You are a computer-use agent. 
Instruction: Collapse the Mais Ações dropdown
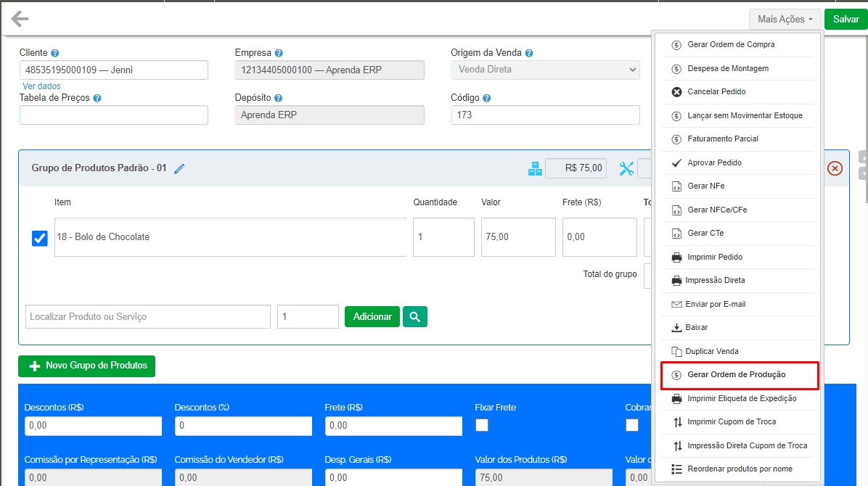pos(785,19)
